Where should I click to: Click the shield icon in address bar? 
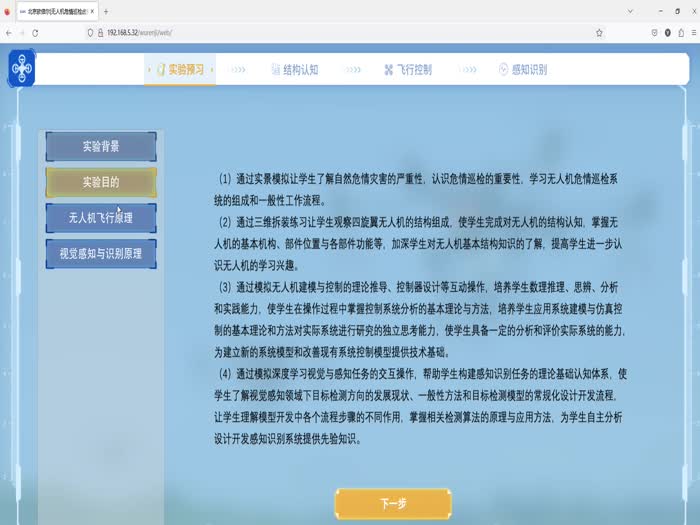tap(91, 32)
